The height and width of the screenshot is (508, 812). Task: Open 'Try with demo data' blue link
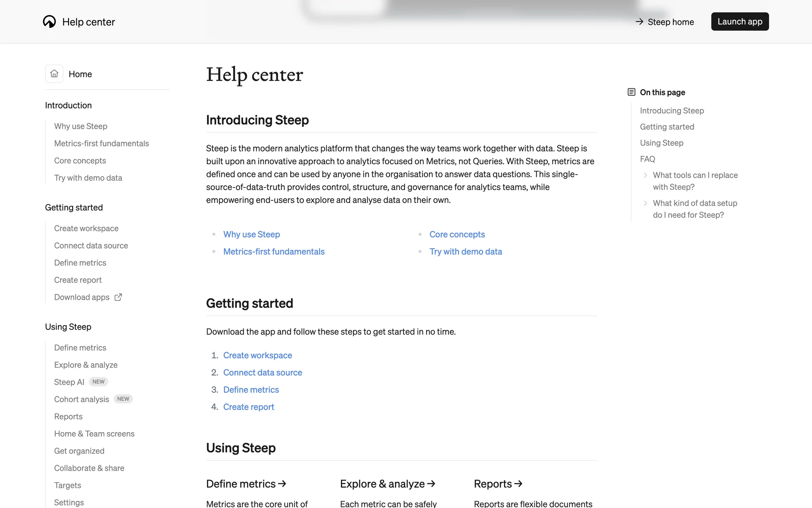(466, 252)
